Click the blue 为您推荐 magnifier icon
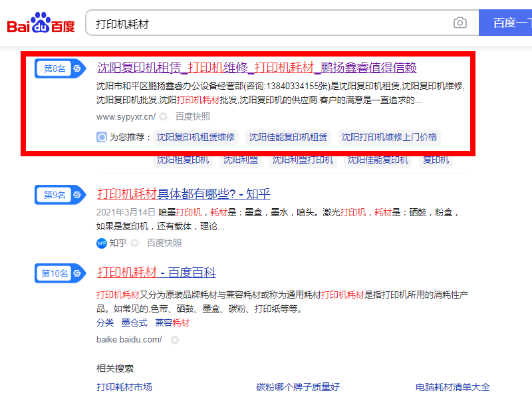Viewport: 532px width, 399px height. pyautogui.click(x=102, y=137)
